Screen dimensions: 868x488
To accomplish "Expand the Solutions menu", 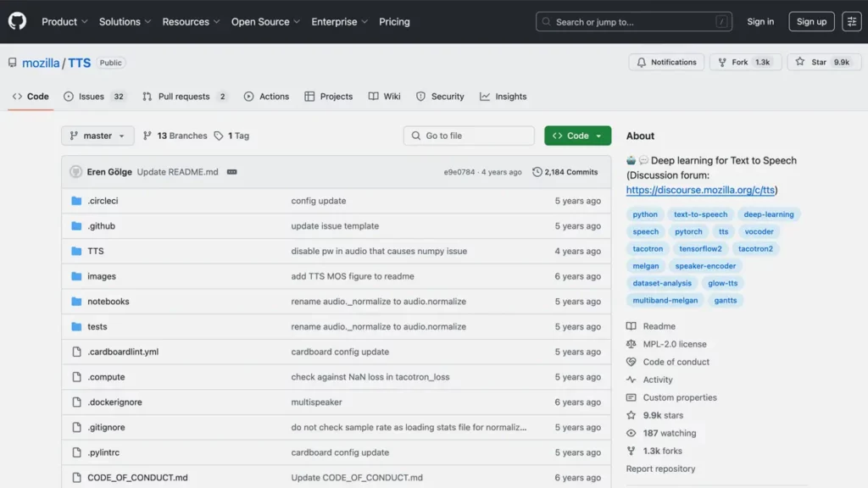I will point(125,21).
